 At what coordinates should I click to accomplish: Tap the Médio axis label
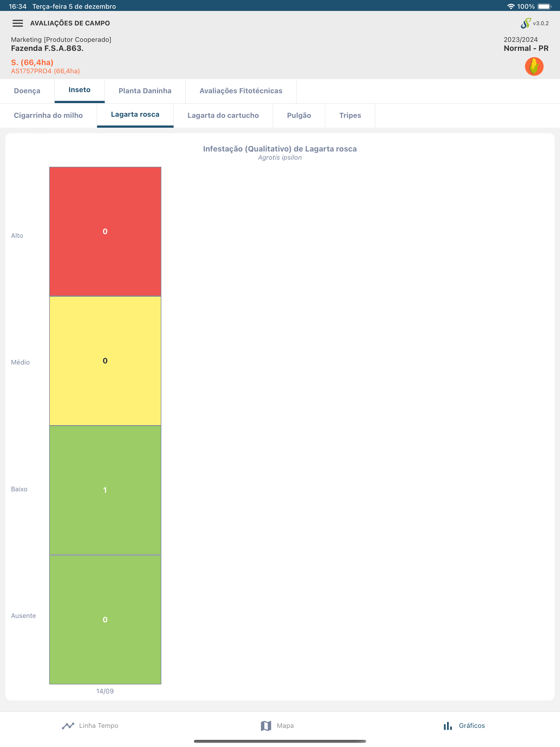click(x=20, y=362)
